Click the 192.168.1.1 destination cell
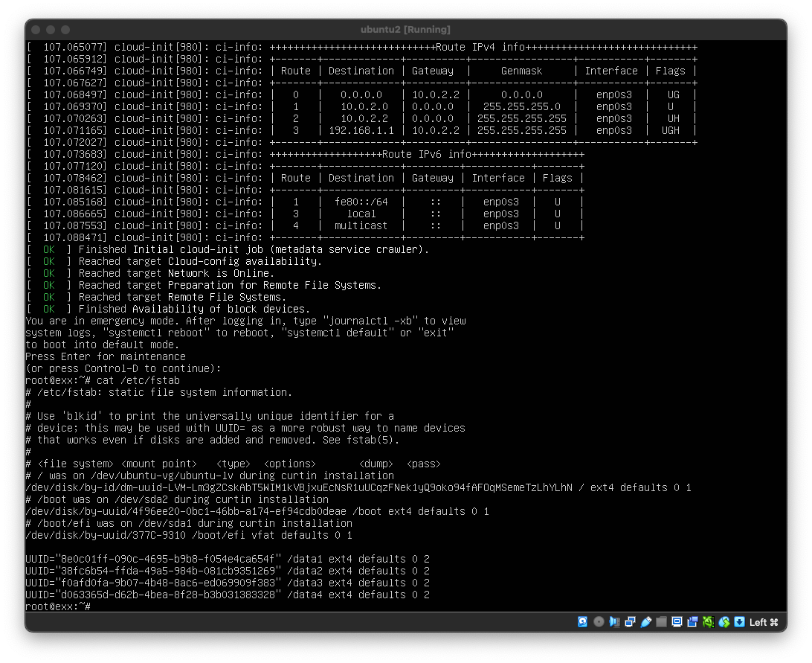 pyautogui.click(x=361, y=131)
